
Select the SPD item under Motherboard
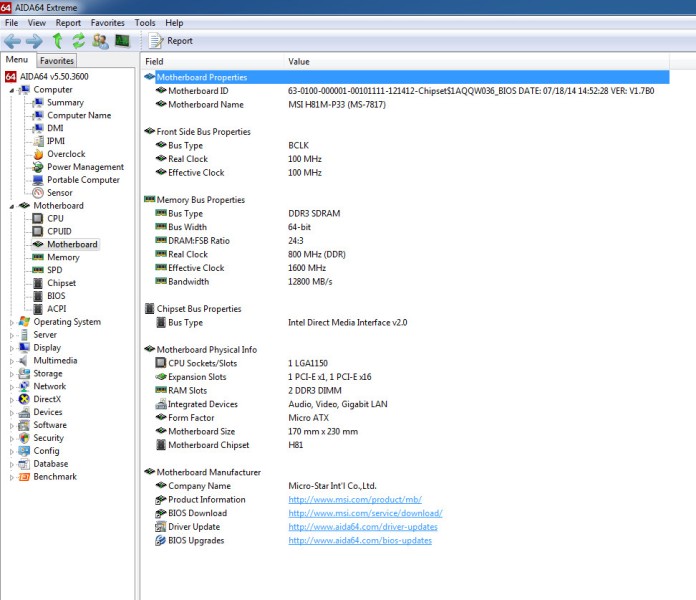54,270
